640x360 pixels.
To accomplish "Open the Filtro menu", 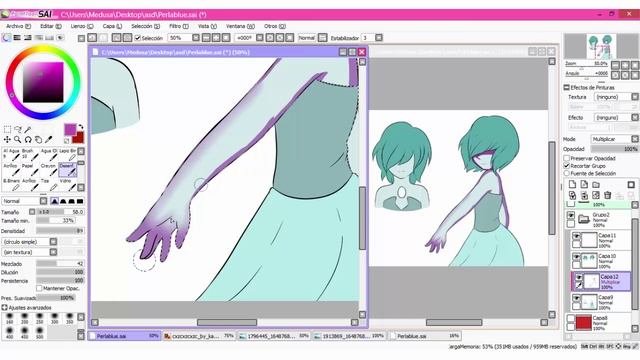I will click(x=178, y=26).
